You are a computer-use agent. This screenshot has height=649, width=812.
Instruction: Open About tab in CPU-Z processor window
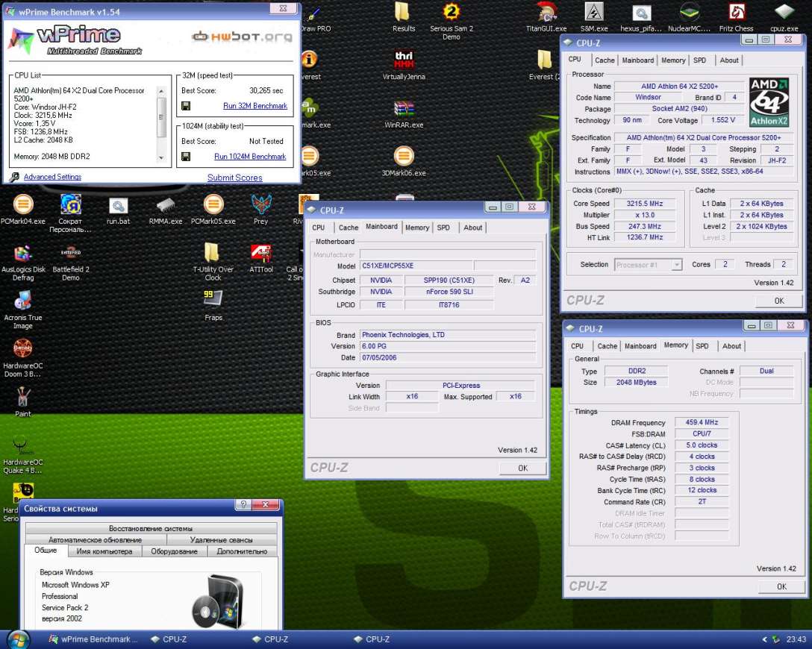[729, 60]
